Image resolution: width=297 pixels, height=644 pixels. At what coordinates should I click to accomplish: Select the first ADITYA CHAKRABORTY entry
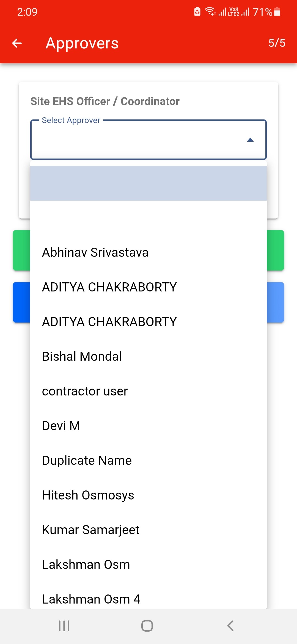point(109,287)
